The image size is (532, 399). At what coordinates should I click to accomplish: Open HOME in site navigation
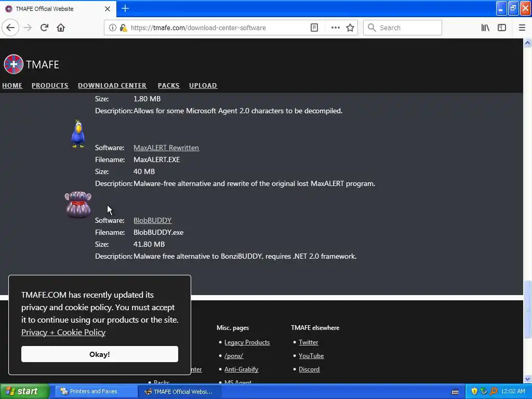(12, 86)
